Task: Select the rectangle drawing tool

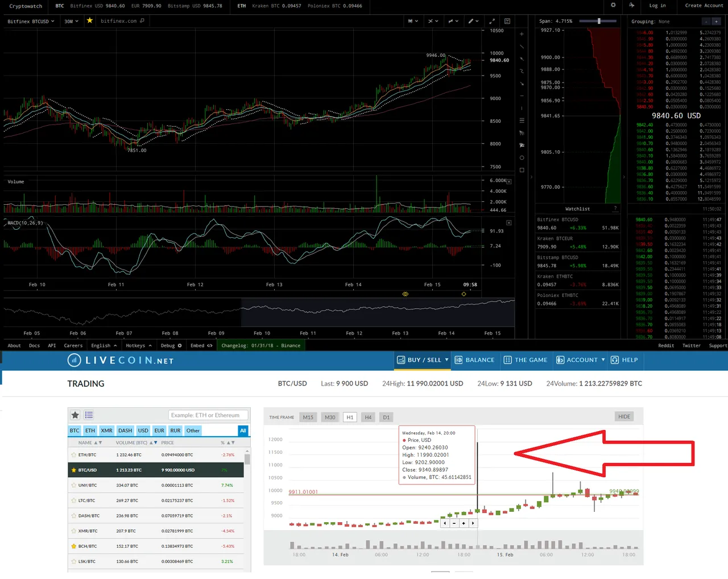Action: 522,170
